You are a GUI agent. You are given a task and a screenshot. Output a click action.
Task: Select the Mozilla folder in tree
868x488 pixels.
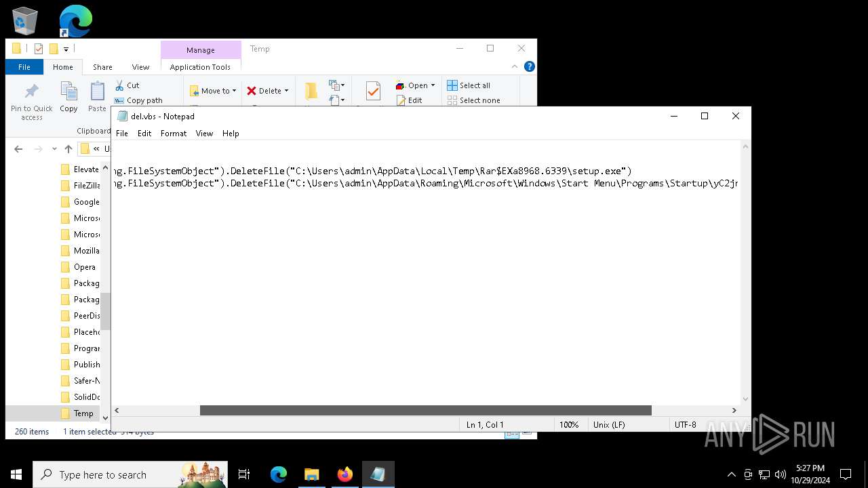(x=79, y=251)
